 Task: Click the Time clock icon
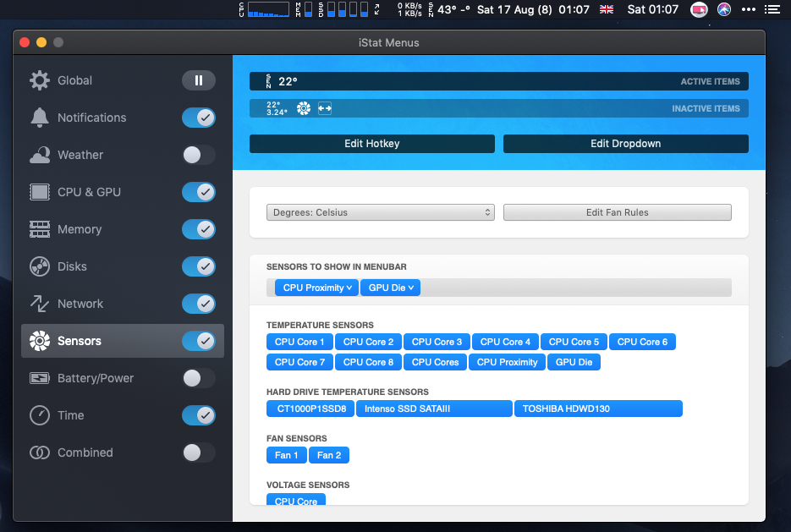[40, 415]
